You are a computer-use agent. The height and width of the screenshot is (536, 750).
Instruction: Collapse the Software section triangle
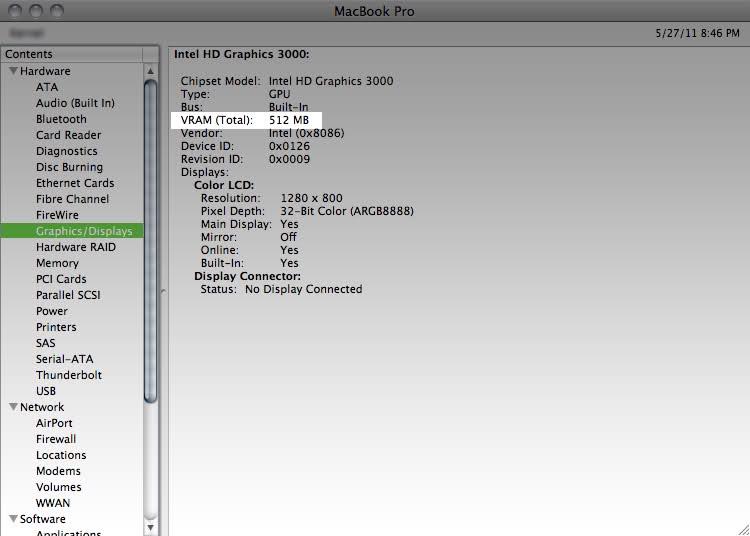(13, 519)
